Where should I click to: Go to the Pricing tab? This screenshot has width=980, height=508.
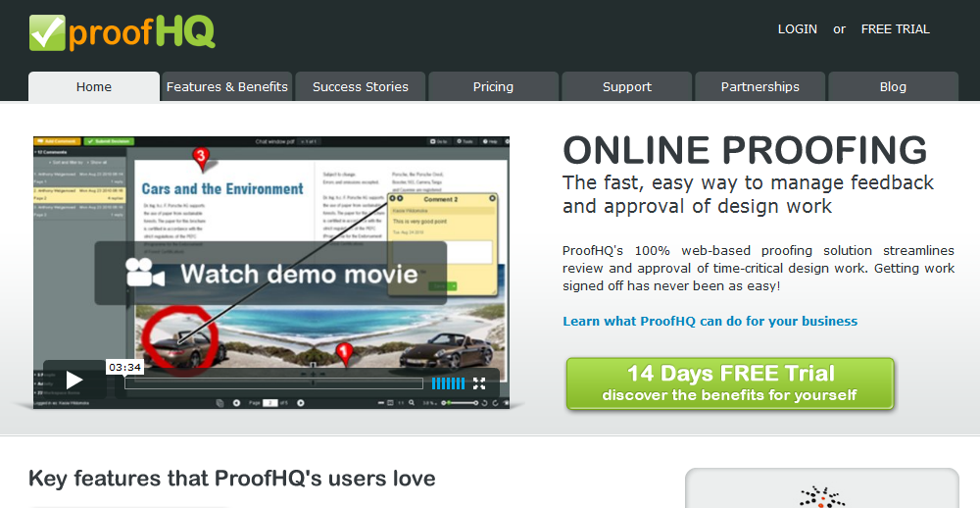click(493, 86)
